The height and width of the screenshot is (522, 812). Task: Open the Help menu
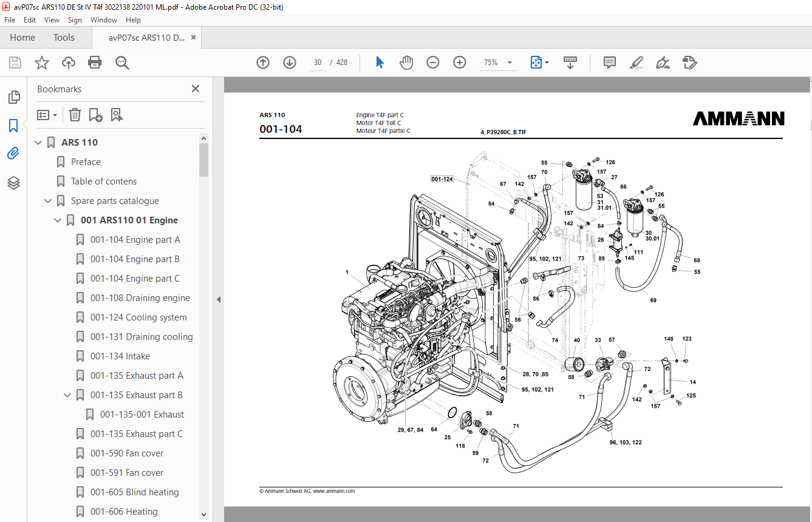coord(133,20)
